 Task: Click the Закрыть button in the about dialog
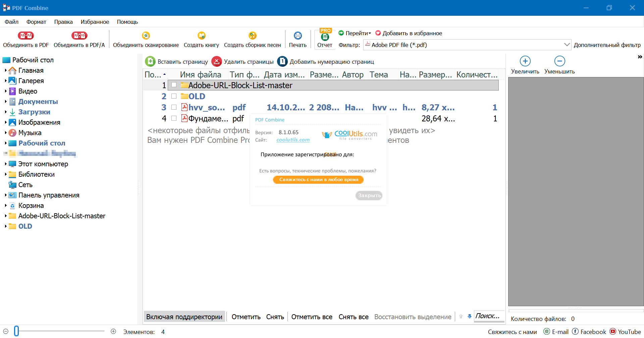(x=369, y=195)
